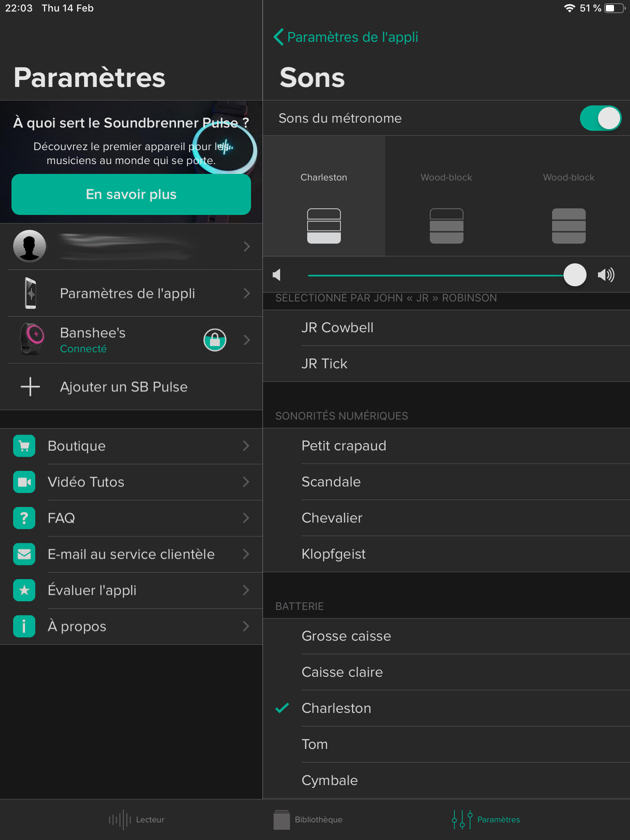Tap the Évaluer l'appli star icon
This screenshot has width=630, height=840.
(x=24, y=590)
